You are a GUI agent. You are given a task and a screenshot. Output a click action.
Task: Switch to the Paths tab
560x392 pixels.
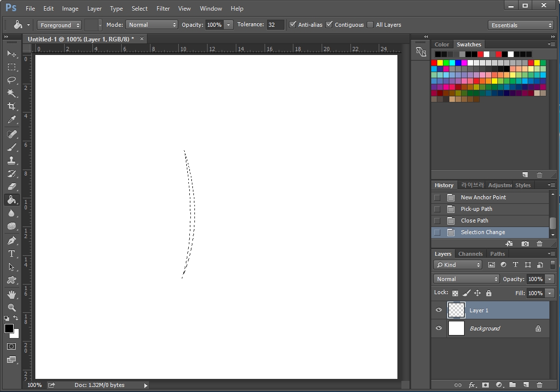pyautogui.click(x=497, y=254)
